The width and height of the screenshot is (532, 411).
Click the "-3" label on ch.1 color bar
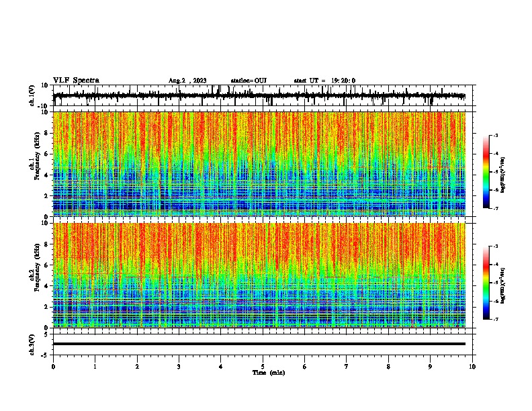[x=495, y=135]
